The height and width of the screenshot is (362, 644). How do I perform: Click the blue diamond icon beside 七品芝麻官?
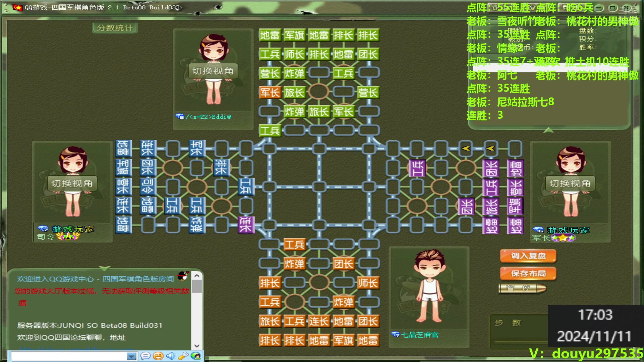(395, 334)
